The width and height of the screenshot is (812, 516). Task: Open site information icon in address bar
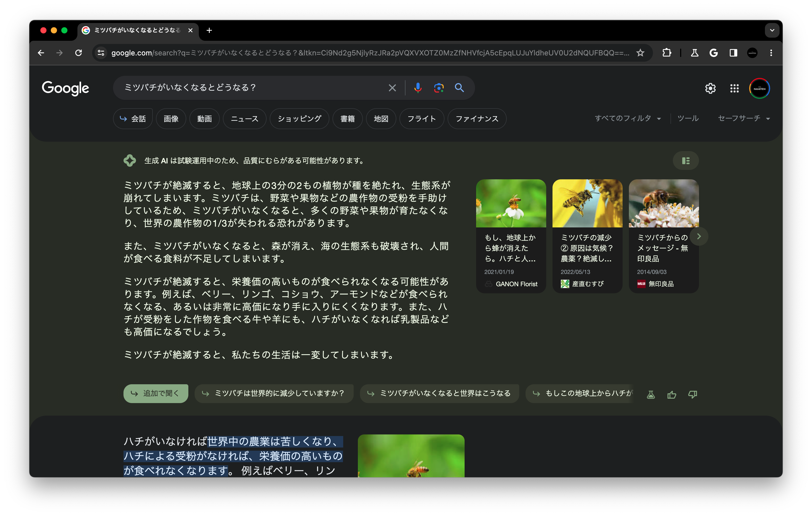pos(101,53)
